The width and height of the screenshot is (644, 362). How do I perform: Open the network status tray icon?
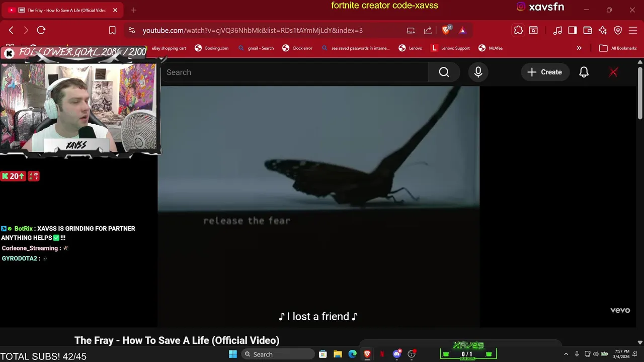(x=588, y=354)
